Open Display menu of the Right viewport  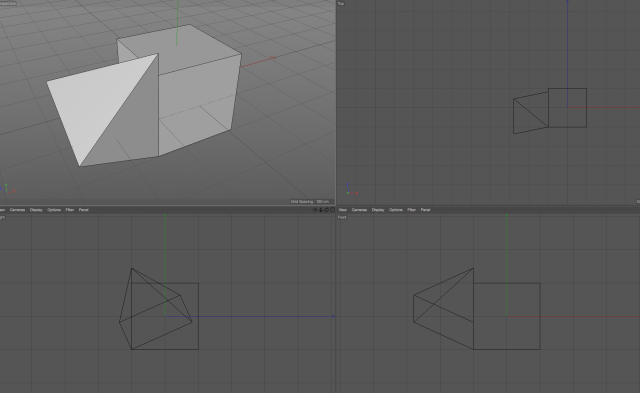pyautogui.click(x=36, y=210)
